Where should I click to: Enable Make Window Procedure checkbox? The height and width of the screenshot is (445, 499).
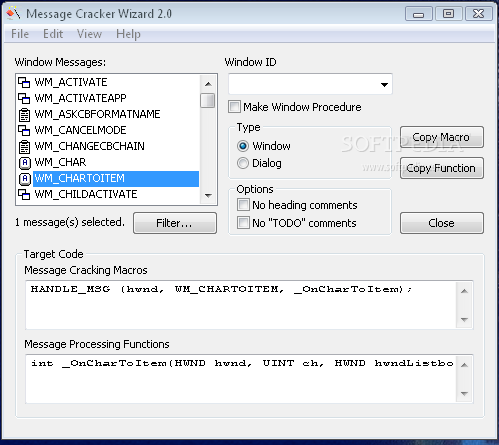[x=235, y=107]
